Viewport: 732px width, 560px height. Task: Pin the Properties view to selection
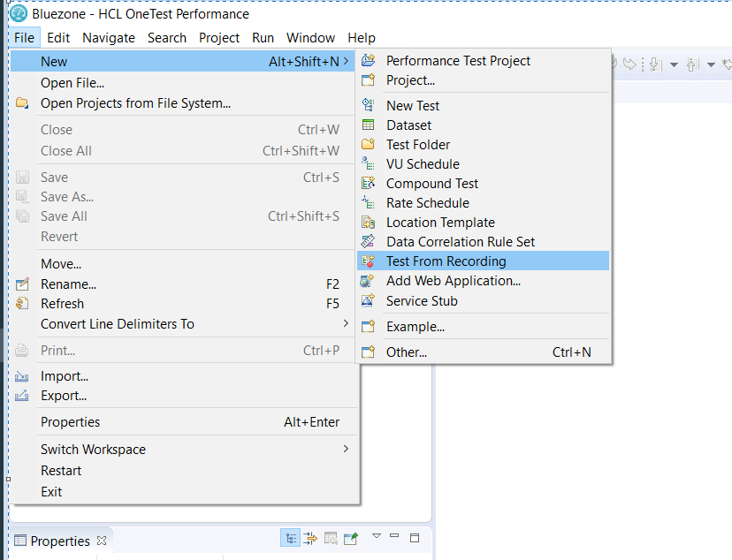pyautogui.click(x=351, y=538)
